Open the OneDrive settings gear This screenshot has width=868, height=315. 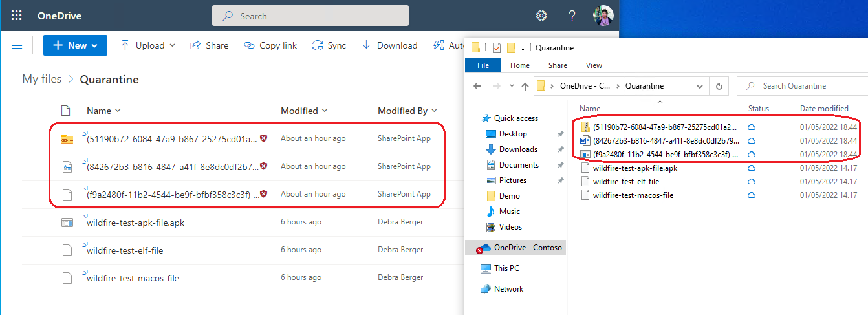pyautogui.click(x=541, y=16)
